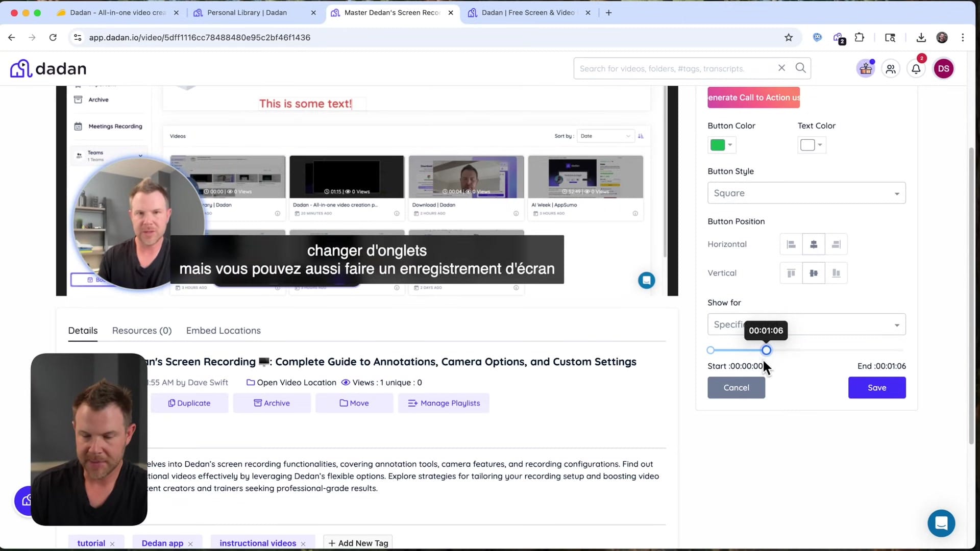
Task: Open browser downloads icon
Action: [921, 37]
